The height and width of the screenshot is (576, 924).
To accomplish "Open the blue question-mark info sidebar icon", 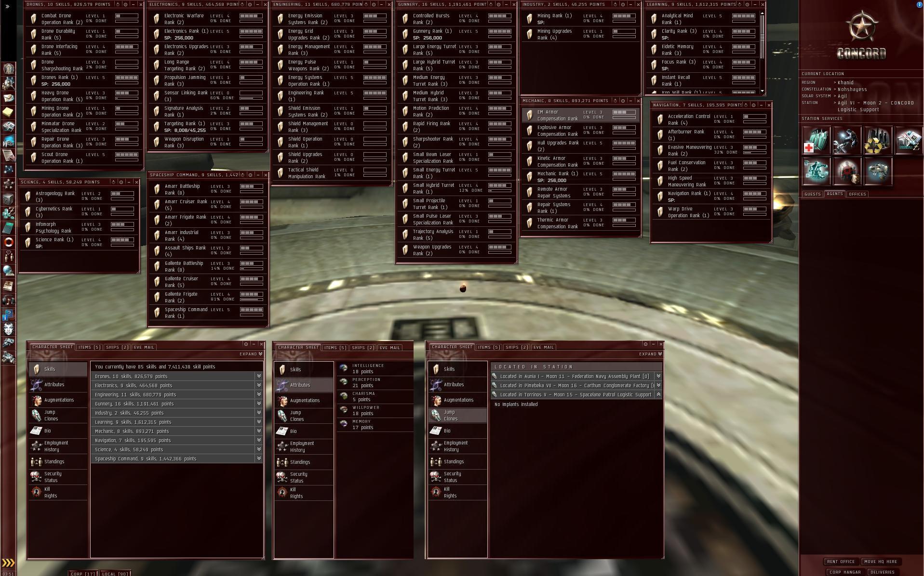I will click(x=9, y=315).
